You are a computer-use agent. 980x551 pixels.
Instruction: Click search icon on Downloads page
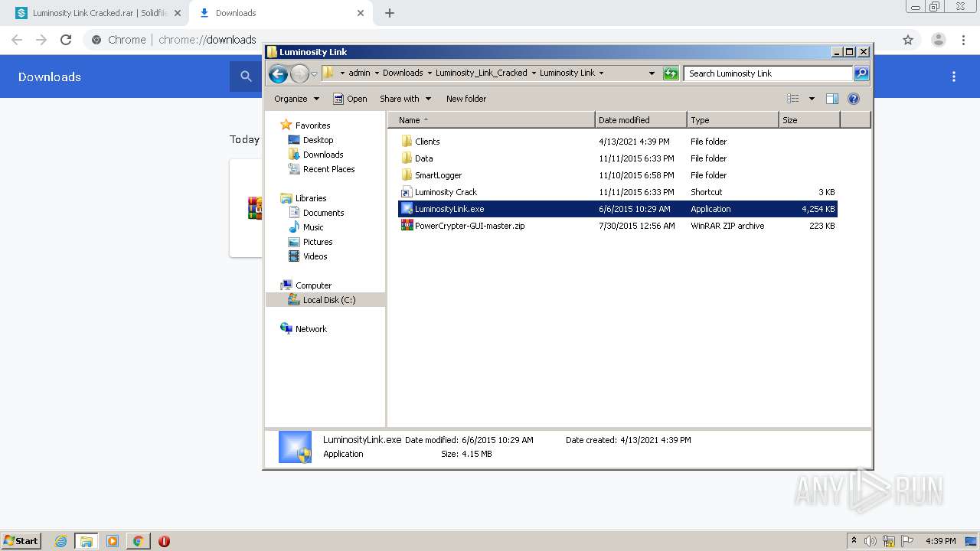click(x=246, y=77)
